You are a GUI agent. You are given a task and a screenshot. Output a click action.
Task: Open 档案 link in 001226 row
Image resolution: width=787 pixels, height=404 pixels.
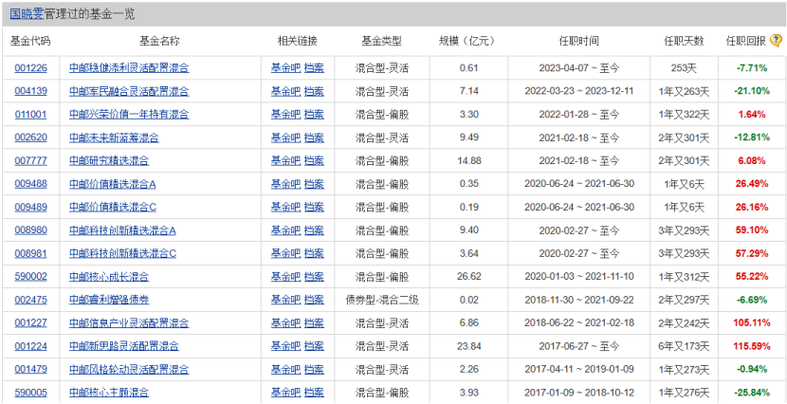coord(314,68)
